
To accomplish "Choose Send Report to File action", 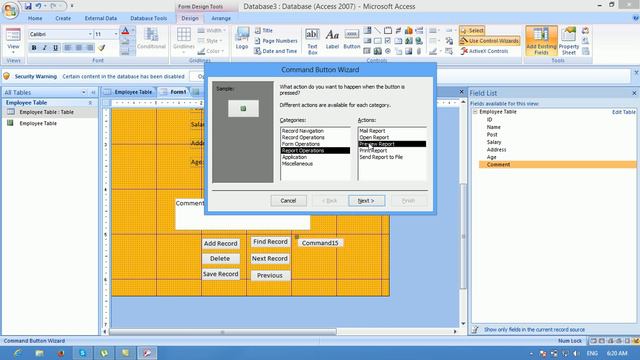I will pyautogui.click(x=381, y=157).
